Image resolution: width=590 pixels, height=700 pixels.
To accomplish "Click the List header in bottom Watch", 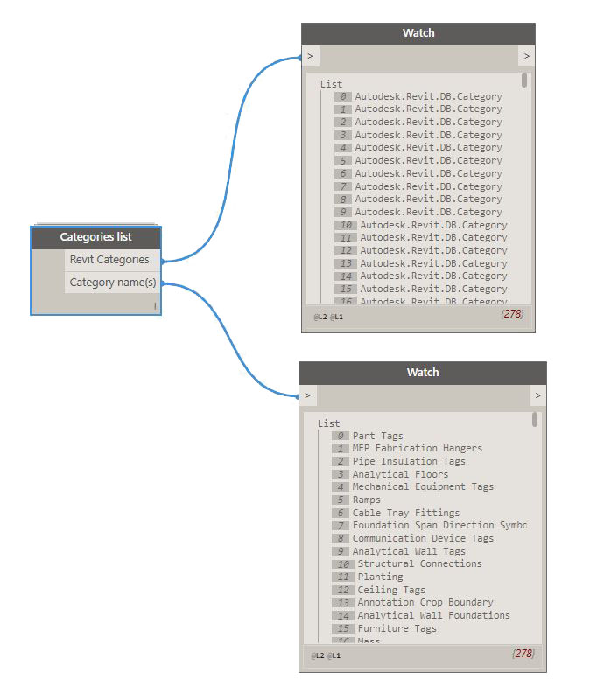I will coord(329,423).
